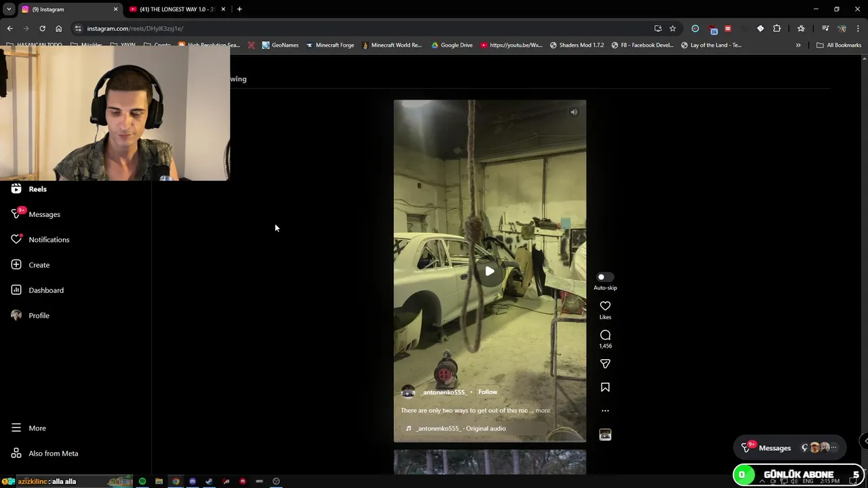The height and width of the screenshot is (488, 868).
Task: Open Messages in the left sidebar
Action: 36,214
